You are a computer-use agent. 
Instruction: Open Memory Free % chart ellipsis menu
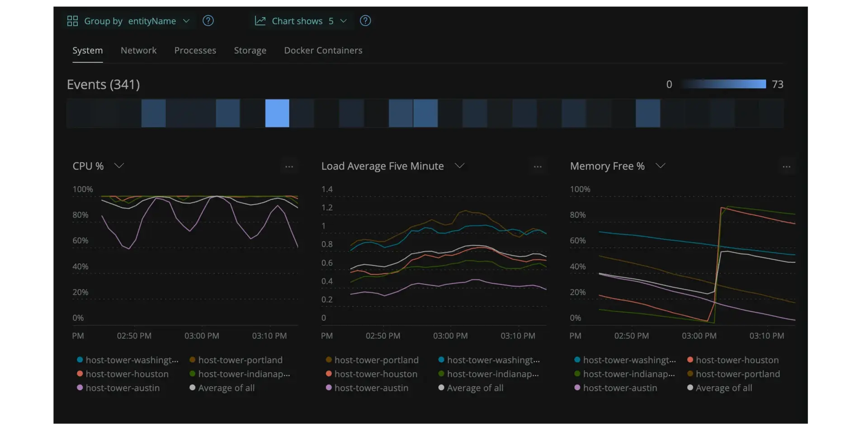click(x=787, y=167)
